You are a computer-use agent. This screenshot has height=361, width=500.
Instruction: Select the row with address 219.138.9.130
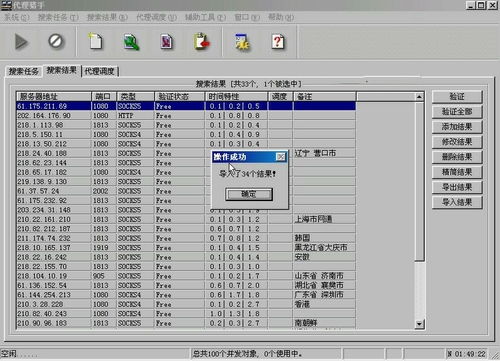point(186,182)
